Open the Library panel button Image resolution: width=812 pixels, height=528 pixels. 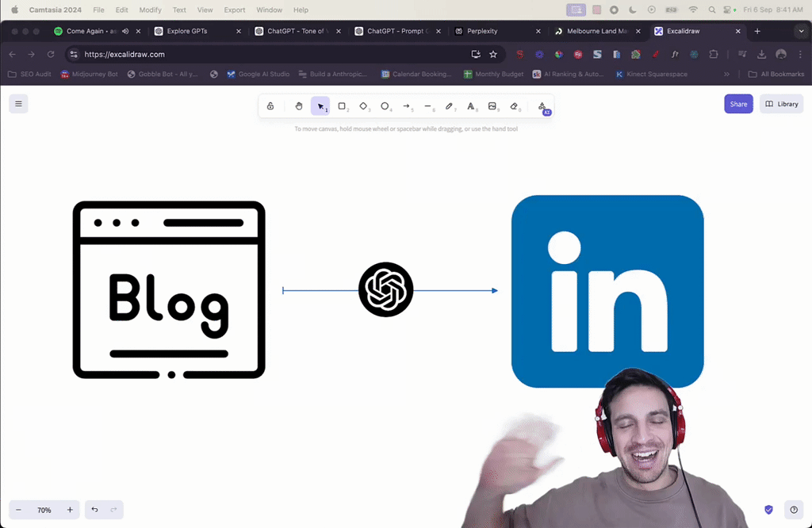(x=781, y=104)
